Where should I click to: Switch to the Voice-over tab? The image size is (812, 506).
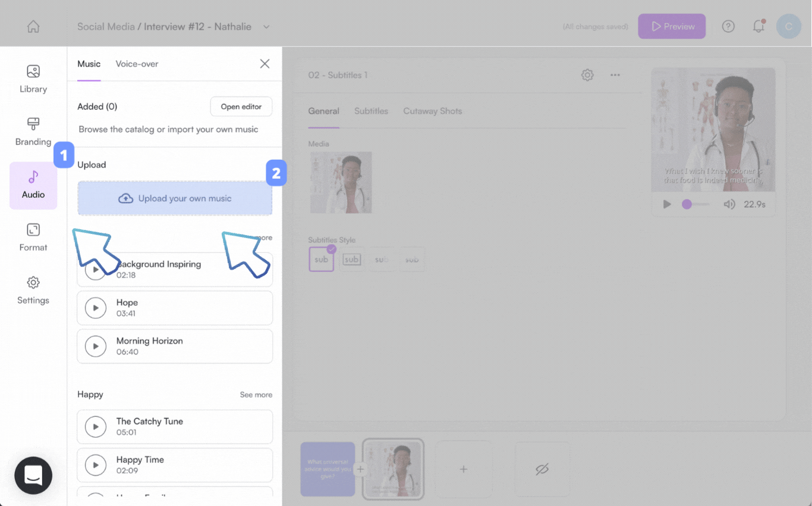point(137,64)
